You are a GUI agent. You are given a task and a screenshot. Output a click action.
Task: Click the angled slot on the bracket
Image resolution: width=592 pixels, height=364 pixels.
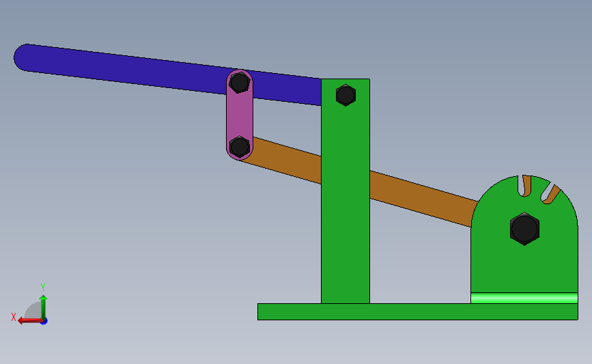pyautogui.click(x=550, y=194)
